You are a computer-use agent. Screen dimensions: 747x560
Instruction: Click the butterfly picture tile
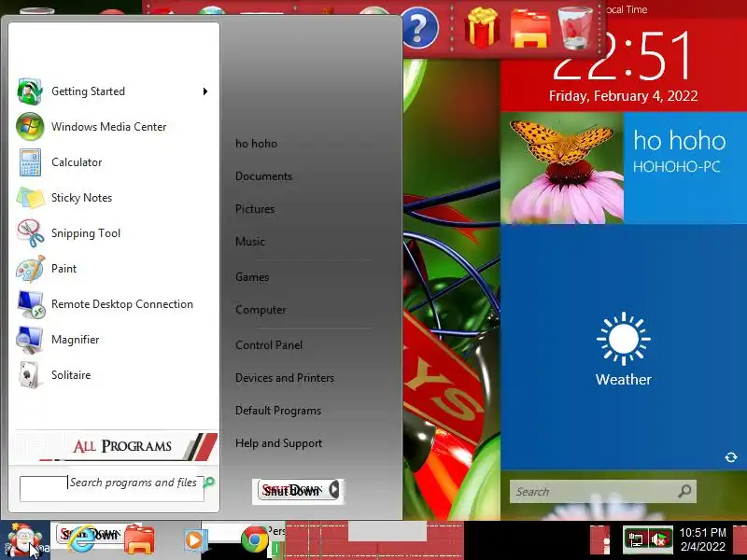562,168
